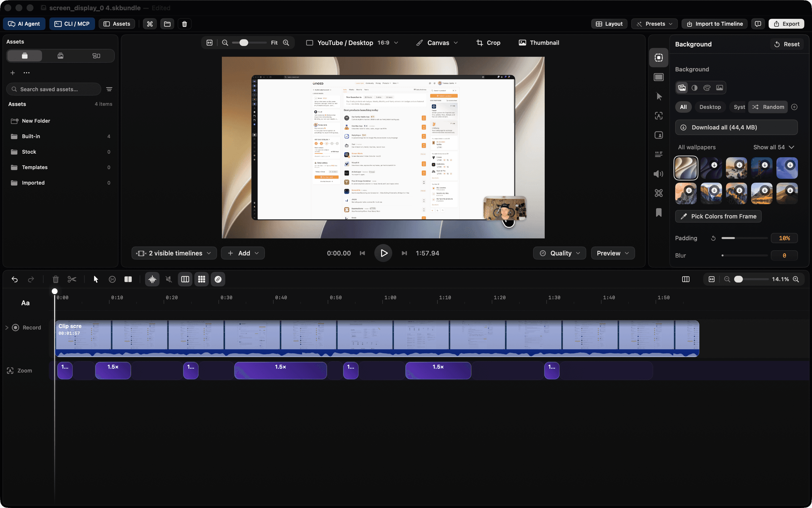Select the All wallpaper category tab
Image resolution: width=812 pixels, height=508 pixels.
[x=683, y=107]
